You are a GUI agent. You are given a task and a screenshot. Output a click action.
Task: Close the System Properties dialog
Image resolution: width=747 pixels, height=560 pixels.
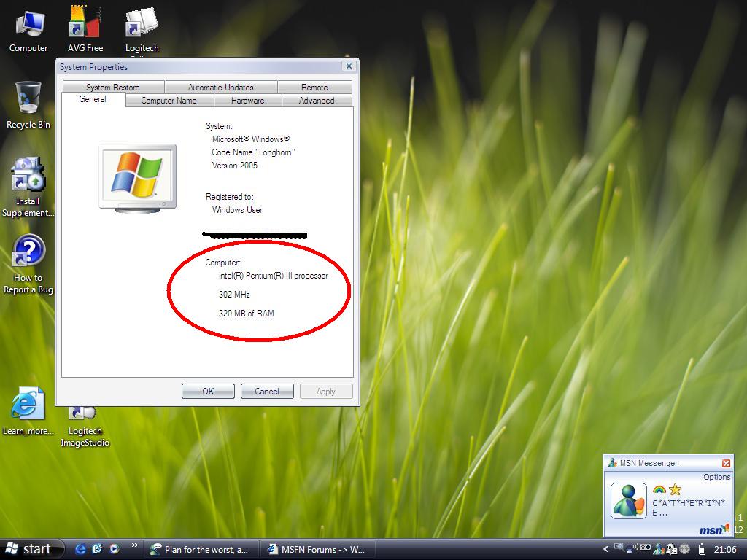pyautogui.click(x=349, y=66)
